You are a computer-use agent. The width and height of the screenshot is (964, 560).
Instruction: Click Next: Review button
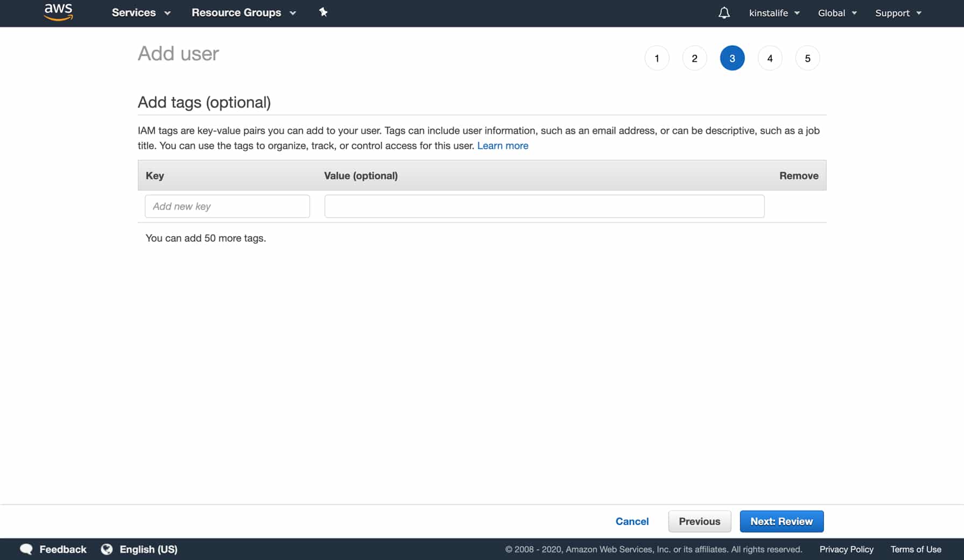pos(782,521)
